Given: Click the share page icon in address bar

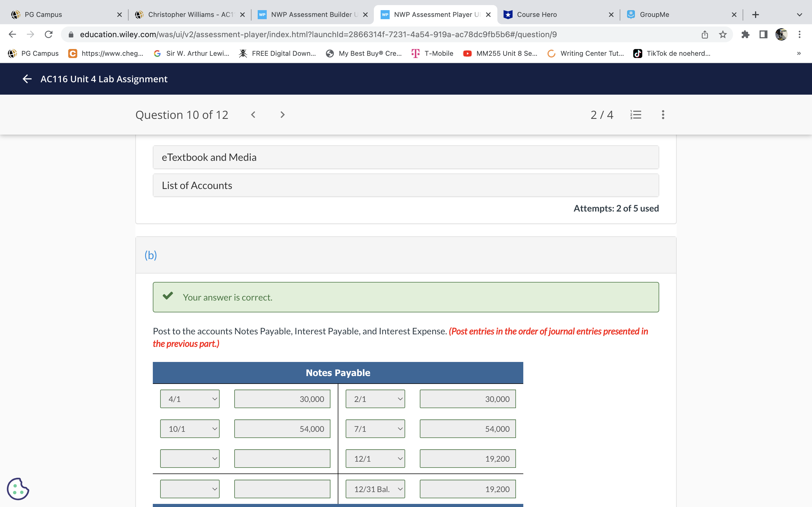Looking at the screenshot, I should 705,34.
